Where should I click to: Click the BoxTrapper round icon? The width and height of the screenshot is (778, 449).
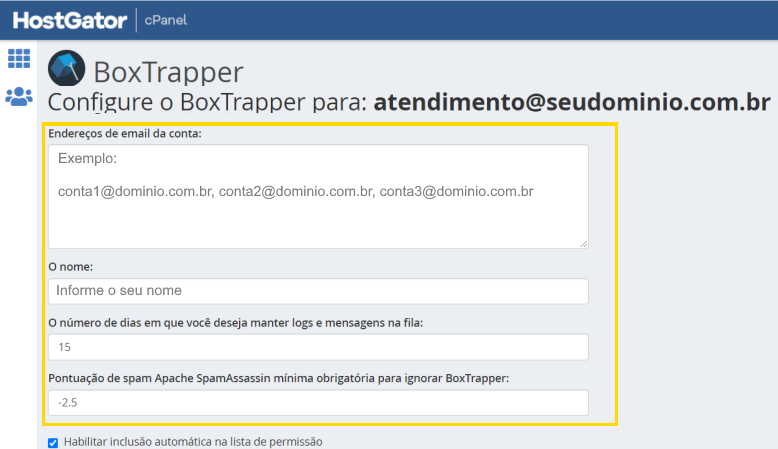click(x=66, y=68)
